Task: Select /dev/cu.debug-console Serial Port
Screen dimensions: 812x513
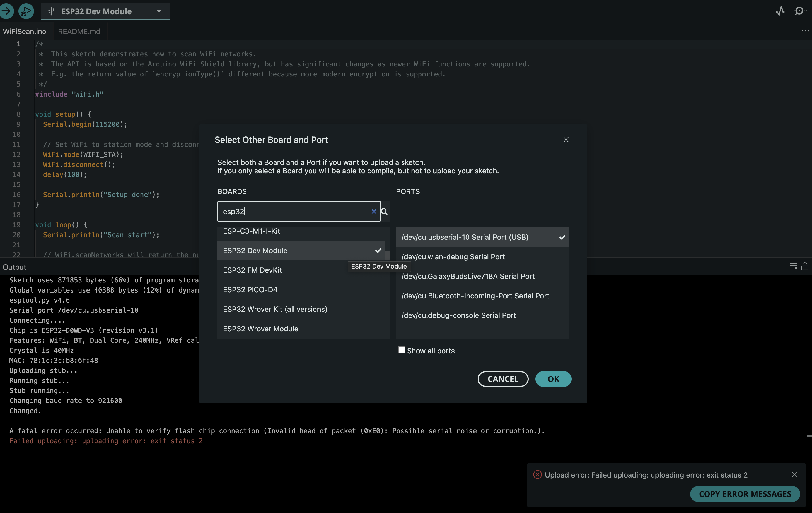Action: tap(482, 315)
